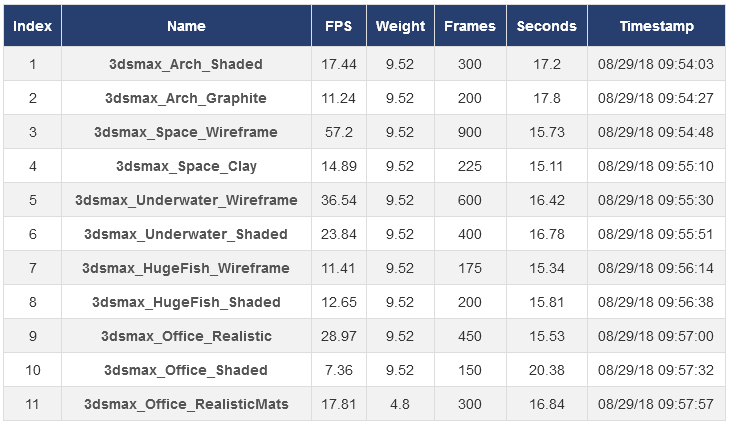This screenshot has width=730, height=425.
Task: Click the Seconds column header
Action: (x=546, y=26)
